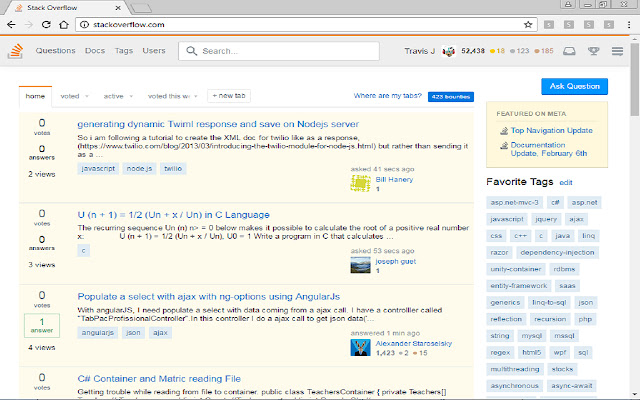Reload the page with the refresh icon
This screenshot has width=640, height=400.
[46, 24]
